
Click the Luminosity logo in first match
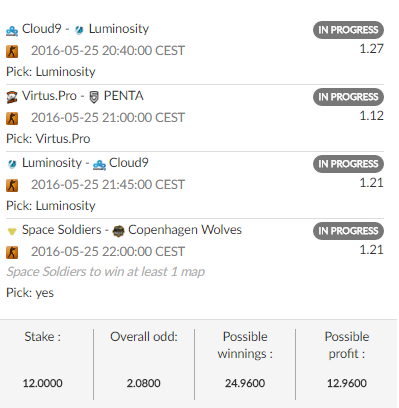coord(79,30)
